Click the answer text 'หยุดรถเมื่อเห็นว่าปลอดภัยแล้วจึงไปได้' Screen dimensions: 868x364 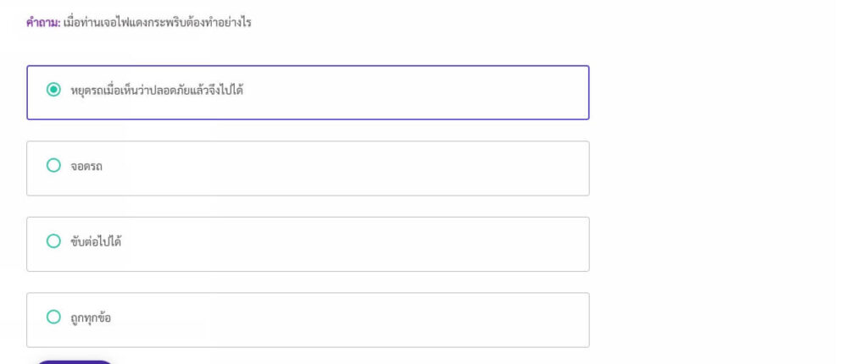point(158,90)
